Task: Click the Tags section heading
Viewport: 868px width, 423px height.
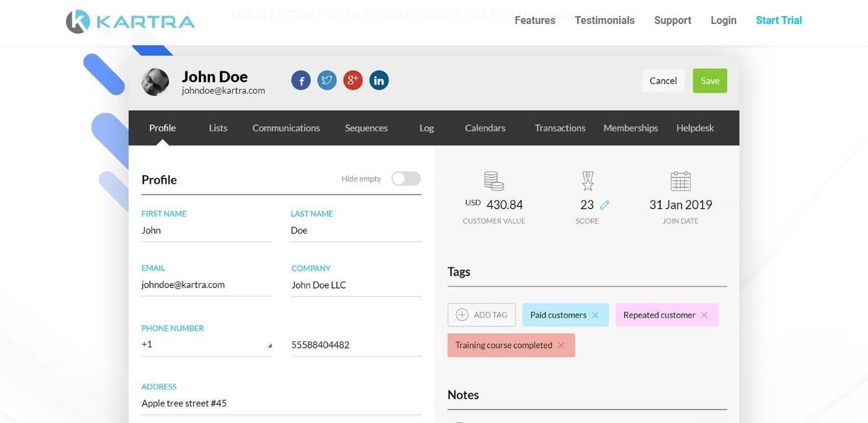Action: pos(459,272)
